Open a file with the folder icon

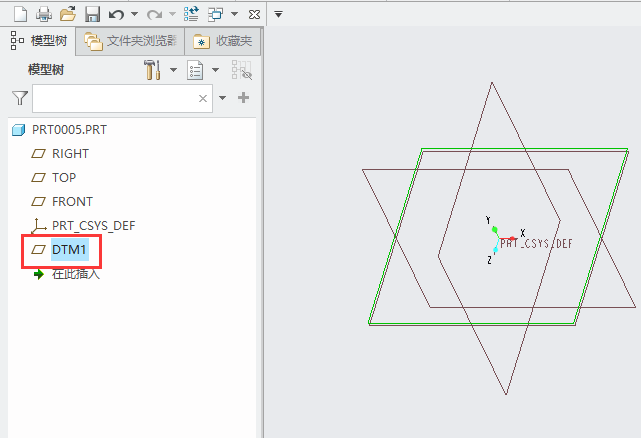pos(68,14)
